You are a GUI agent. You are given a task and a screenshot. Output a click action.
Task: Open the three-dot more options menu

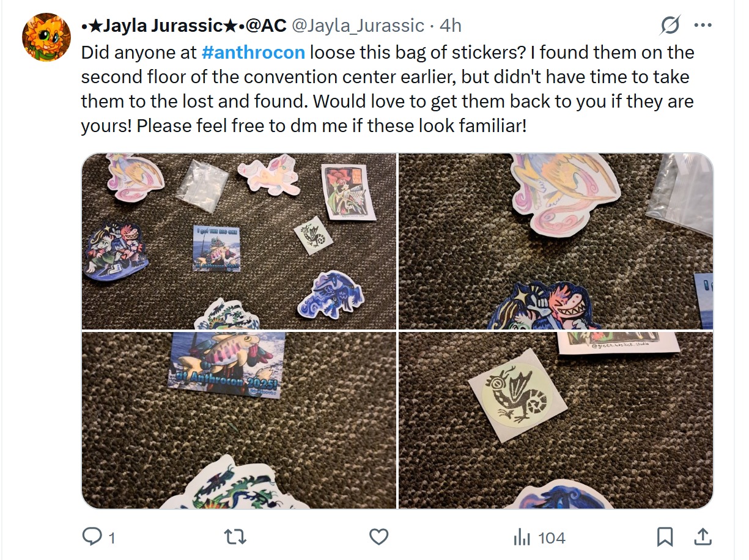click(703, 26)
